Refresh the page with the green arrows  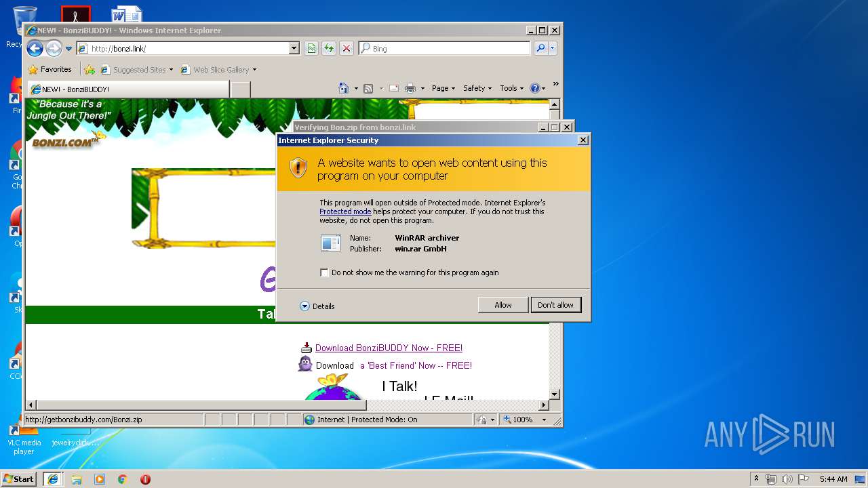(329, 48)
